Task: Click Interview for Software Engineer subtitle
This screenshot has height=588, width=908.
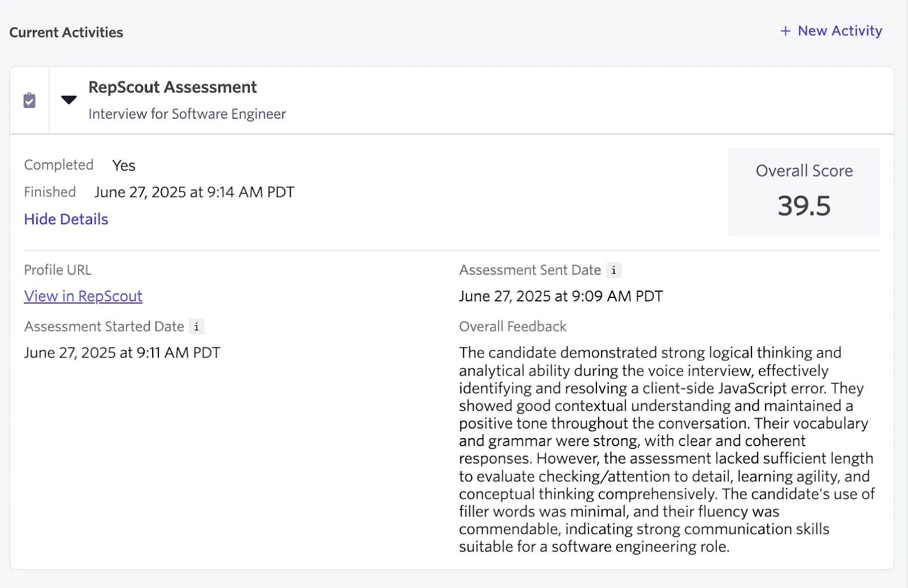Action: click(x=187, y=114)
